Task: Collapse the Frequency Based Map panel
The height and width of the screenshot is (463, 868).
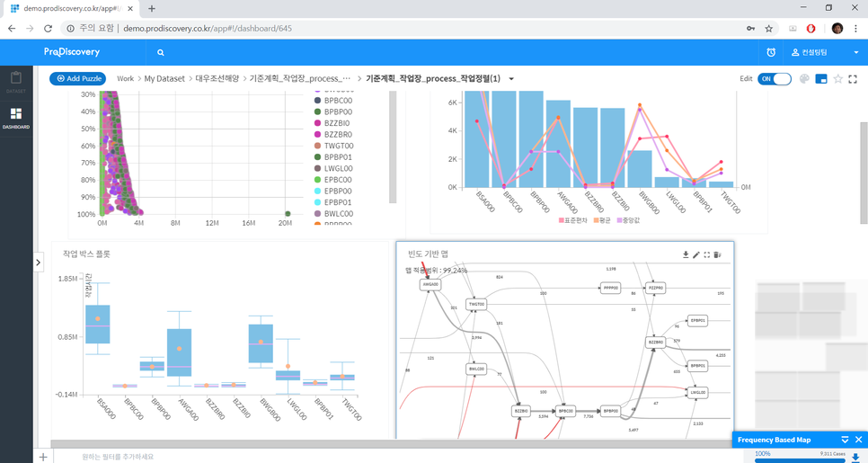Action: pyautogui.click(x=845, y=440)
